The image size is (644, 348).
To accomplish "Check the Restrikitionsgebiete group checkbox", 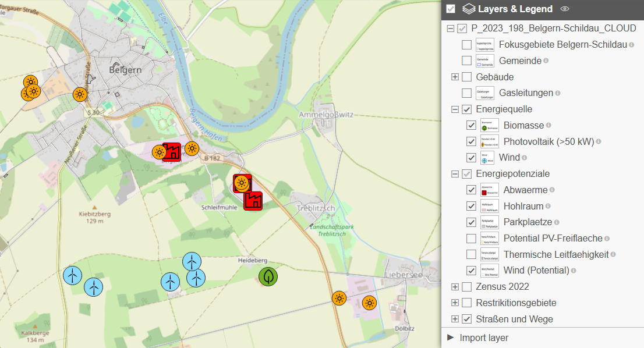I will click(466, 303).
